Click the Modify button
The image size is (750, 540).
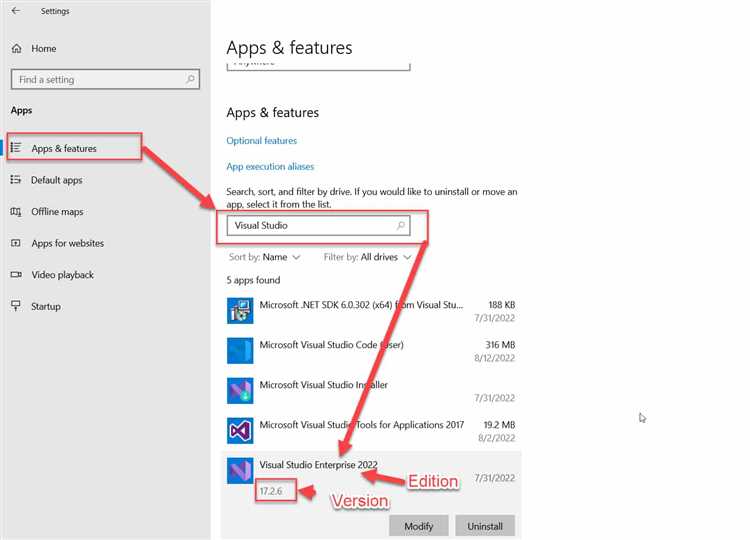coord(419,526)
